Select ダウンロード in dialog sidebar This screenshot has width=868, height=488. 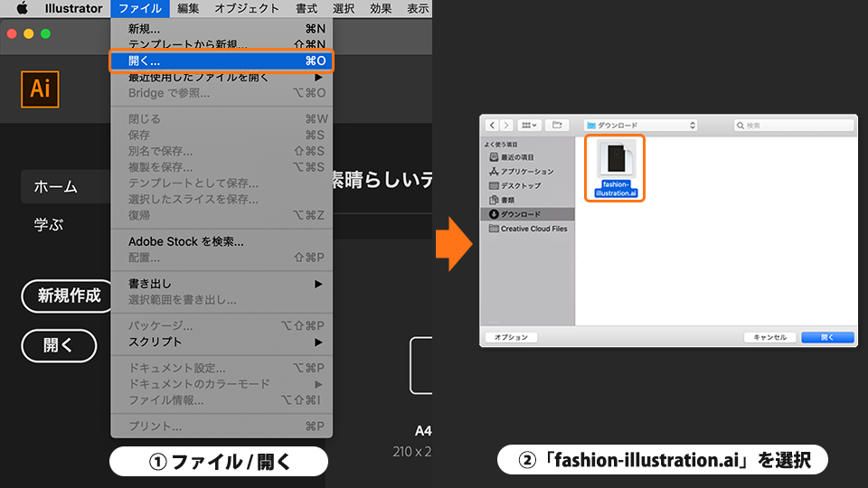click(527, 214)
